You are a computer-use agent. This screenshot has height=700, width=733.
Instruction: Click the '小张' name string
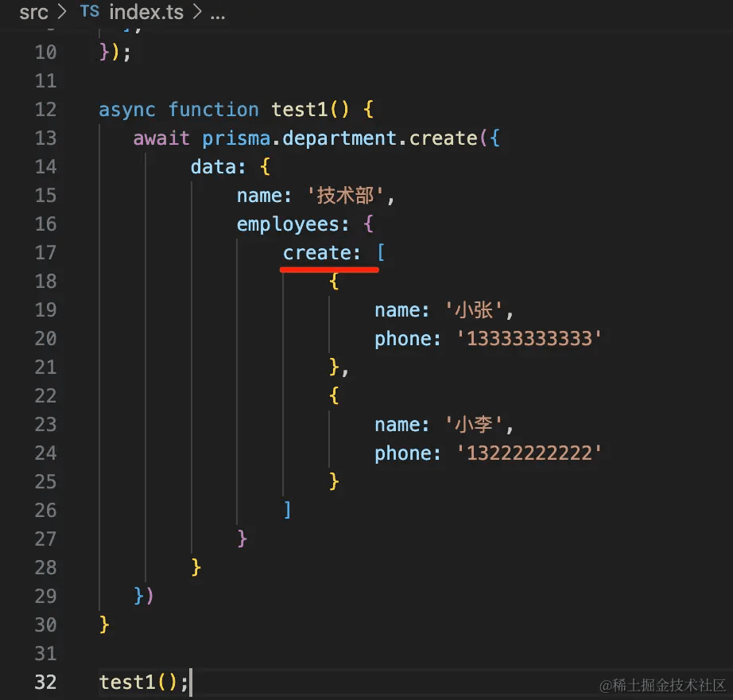(x=472, y=310)
